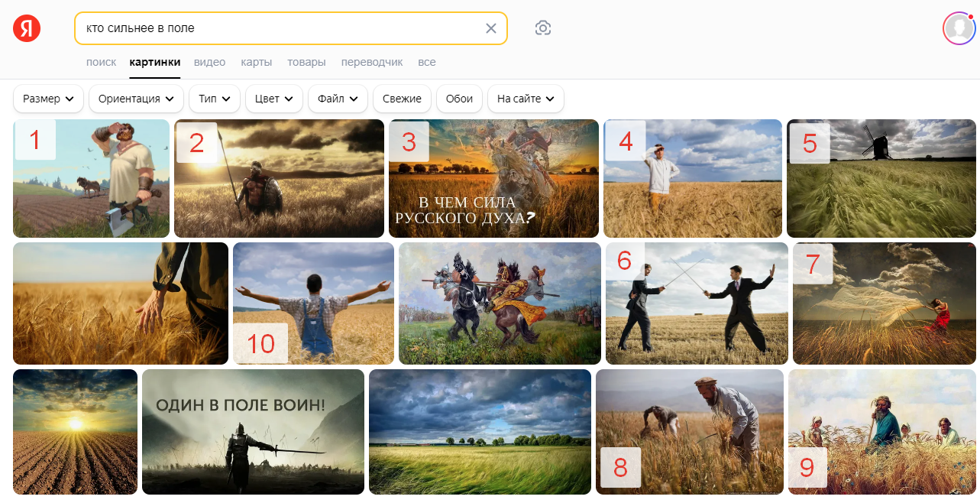The image size is (980, 503).
Task: Open the user profile avatar
Action: point(959,28)
